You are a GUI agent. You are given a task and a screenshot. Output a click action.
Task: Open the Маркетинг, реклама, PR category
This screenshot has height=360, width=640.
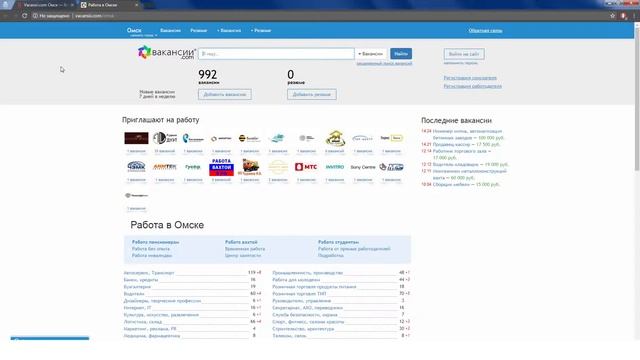[x=150, y=329]
